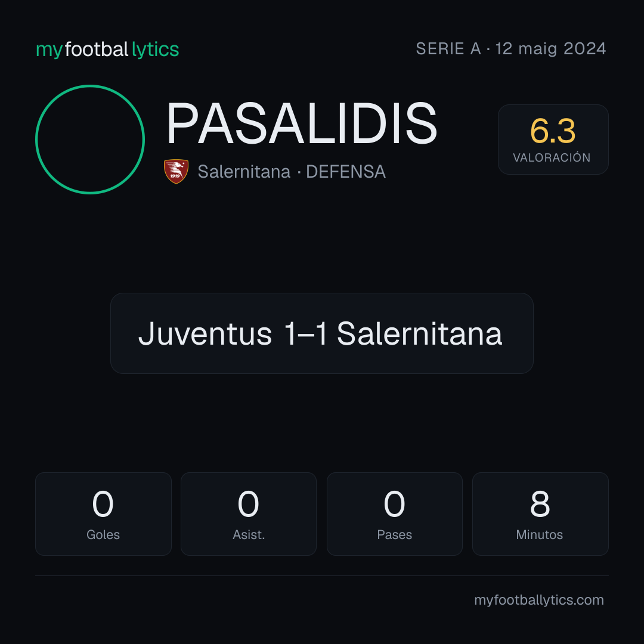Click the VALORACIÓN label
644x644 pixels.
[x=552, y=157]
